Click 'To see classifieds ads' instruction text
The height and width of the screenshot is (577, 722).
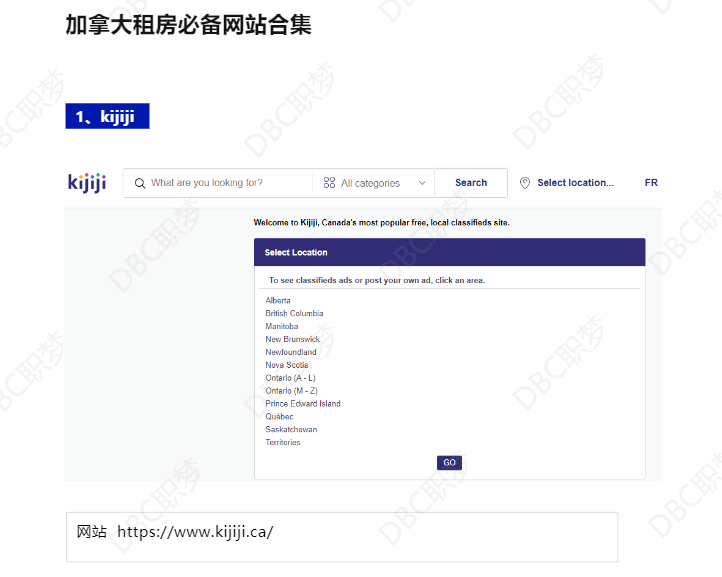377,280
